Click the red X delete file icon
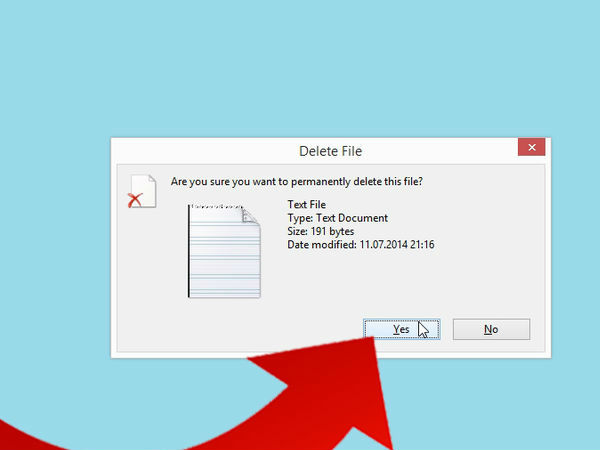This screenshot has width=600, height=450. click(x=134, y=200)
